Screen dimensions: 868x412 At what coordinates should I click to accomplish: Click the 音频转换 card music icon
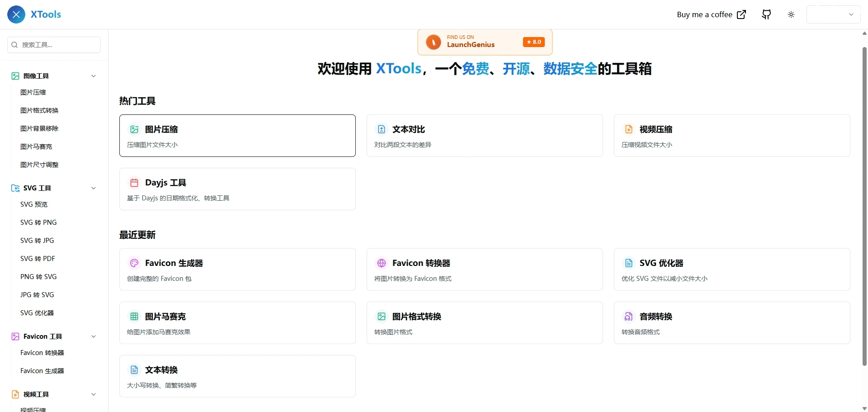click(x=629, y=317)
